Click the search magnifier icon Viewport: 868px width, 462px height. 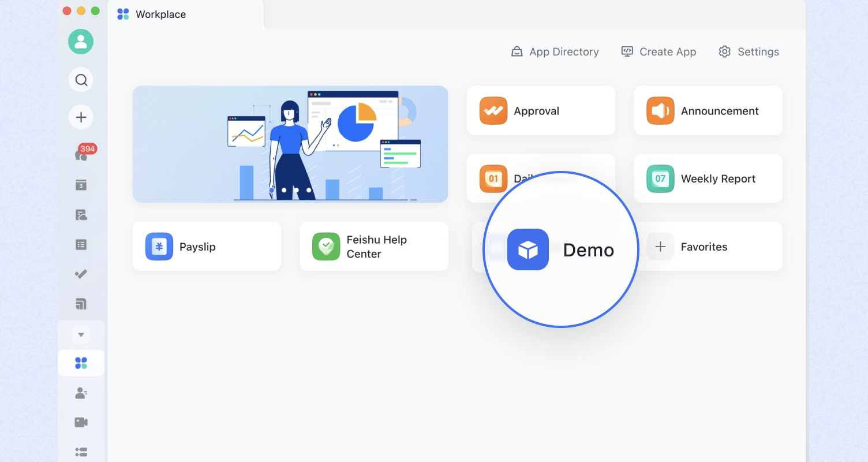click(81, 80)
